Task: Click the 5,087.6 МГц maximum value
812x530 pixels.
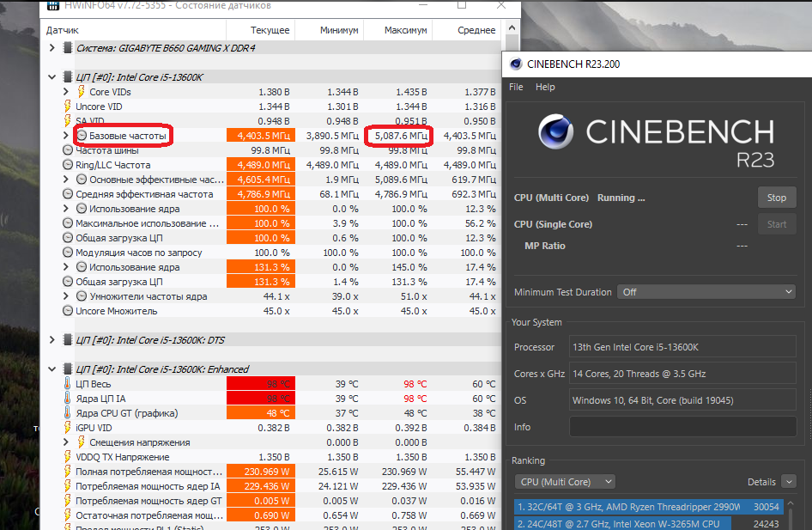Action: [x=401, y=136]
